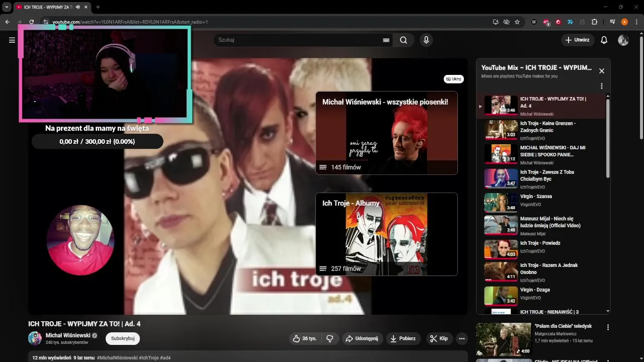The height and width of the screenshot is (362, 644).
Task: Open a new browser tab
Action: pyautogui.click(x=98, y=7)
